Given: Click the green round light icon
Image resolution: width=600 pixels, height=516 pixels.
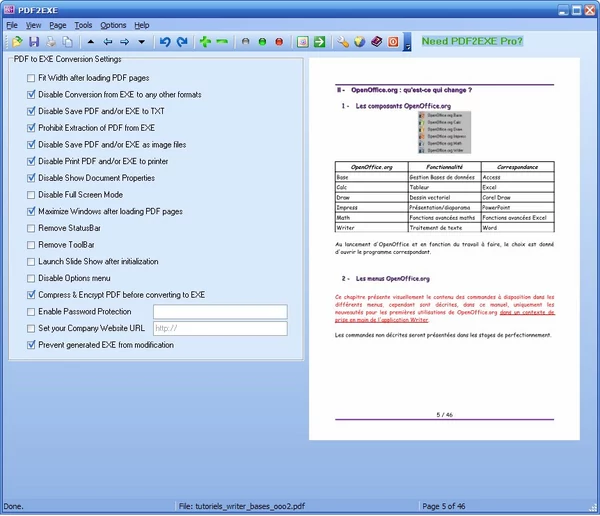Looking at the screenshot, I should 262,41.
